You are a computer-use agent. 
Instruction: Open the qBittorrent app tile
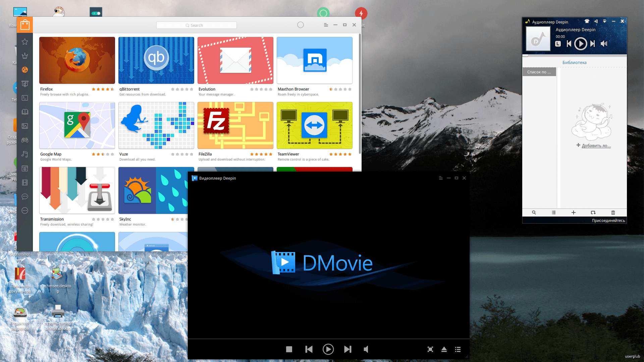(x=156, y=60)
